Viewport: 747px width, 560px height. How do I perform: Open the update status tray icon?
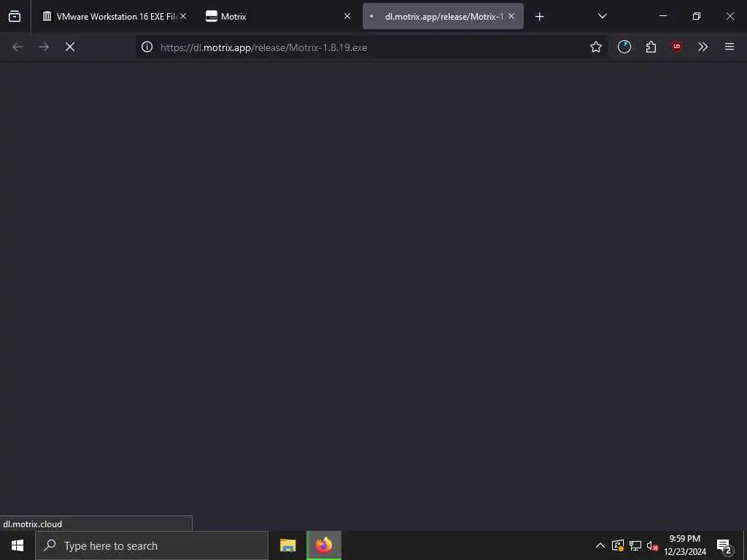click(x=618, y=545)
